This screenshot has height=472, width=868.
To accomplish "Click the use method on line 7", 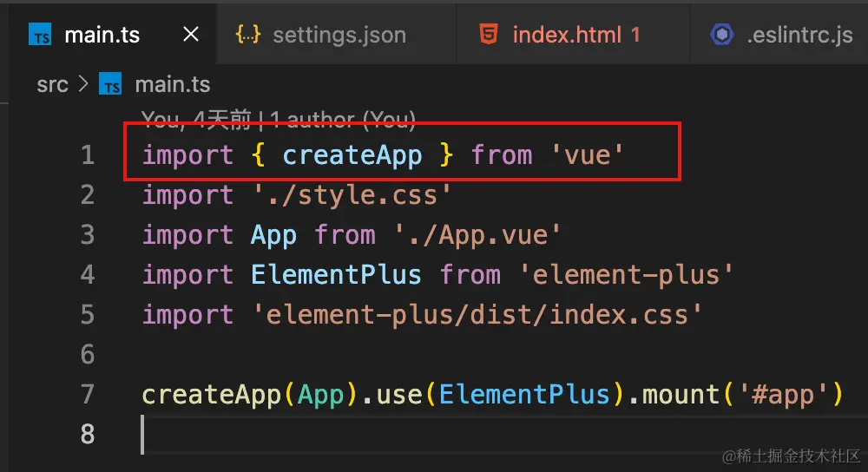I will tap(399, 395).
